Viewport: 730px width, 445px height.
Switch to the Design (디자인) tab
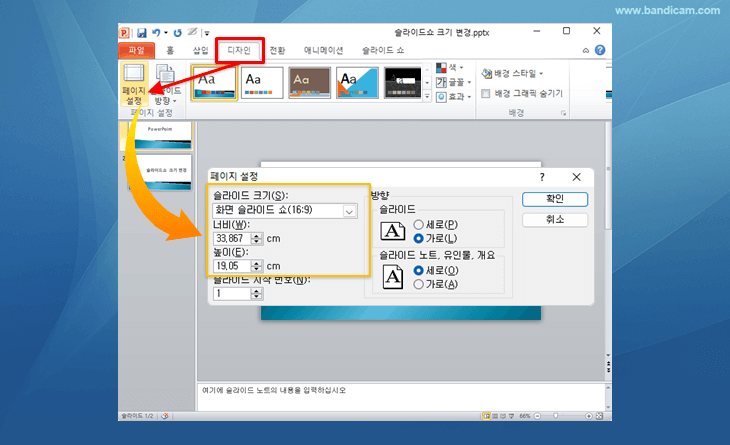pos(239,50)
